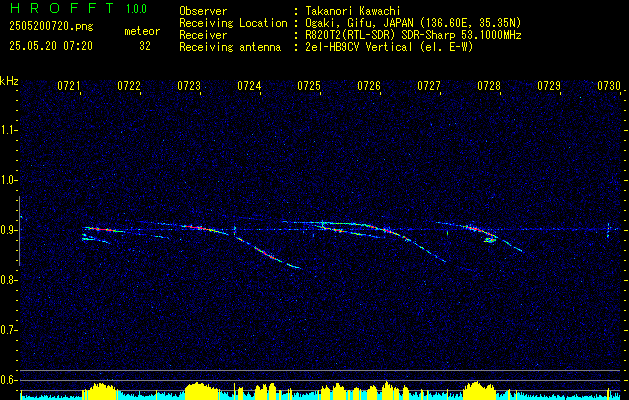
Task: Click the 1.0 kHz axis label
Action: tap(8, 180)
